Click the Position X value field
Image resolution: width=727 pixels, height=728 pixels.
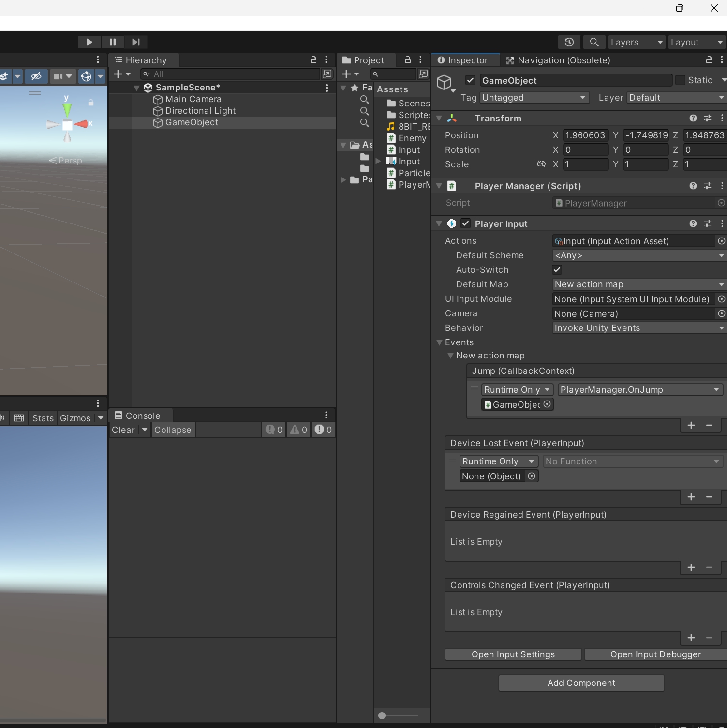(x=586, y=135)
